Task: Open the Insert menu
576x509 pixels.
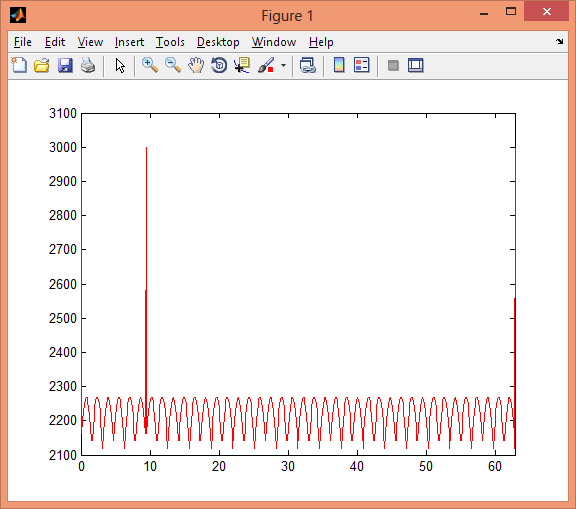Action: (129, 42)
